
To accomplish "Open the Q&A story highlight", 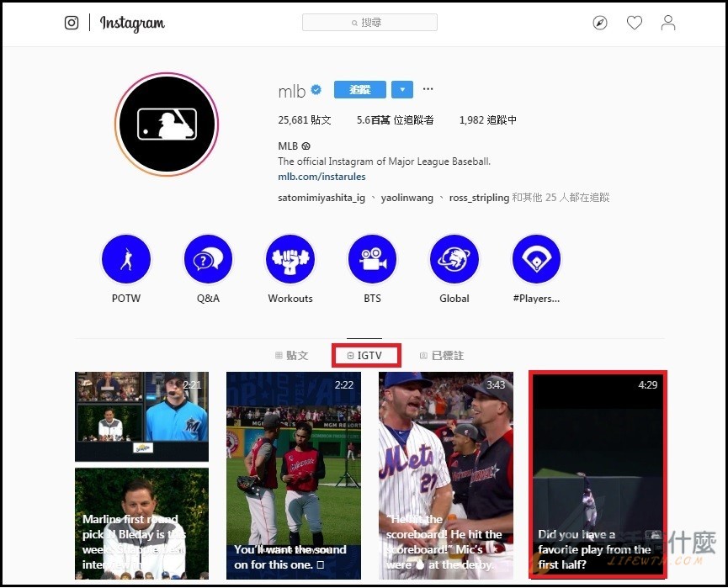I will click(208, 260).
